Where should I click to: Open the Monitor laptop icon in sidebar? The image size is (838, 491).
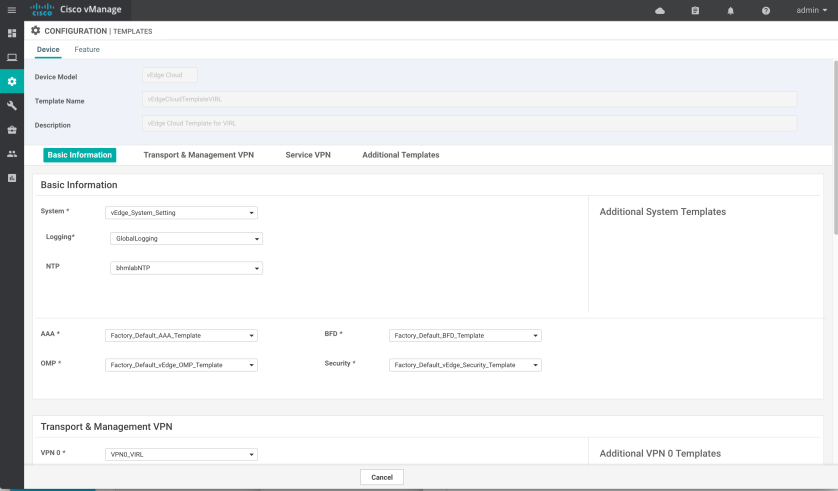click(12, 57)
